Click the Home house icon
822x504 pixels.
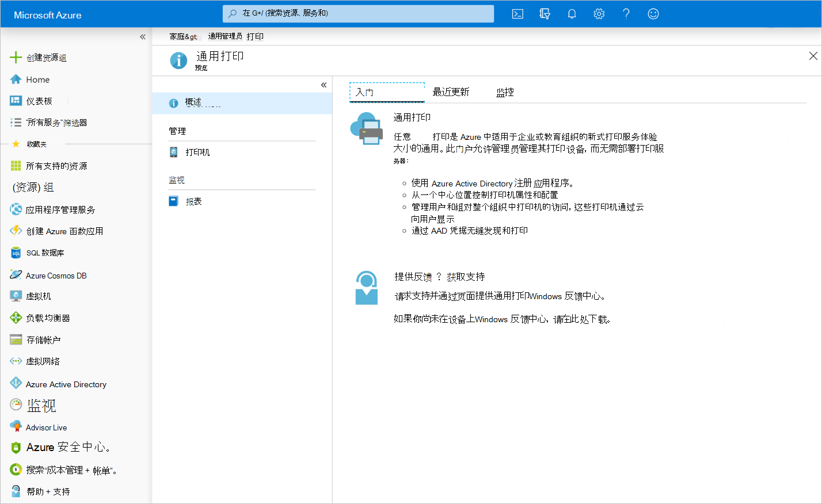[x=16, y=79]
